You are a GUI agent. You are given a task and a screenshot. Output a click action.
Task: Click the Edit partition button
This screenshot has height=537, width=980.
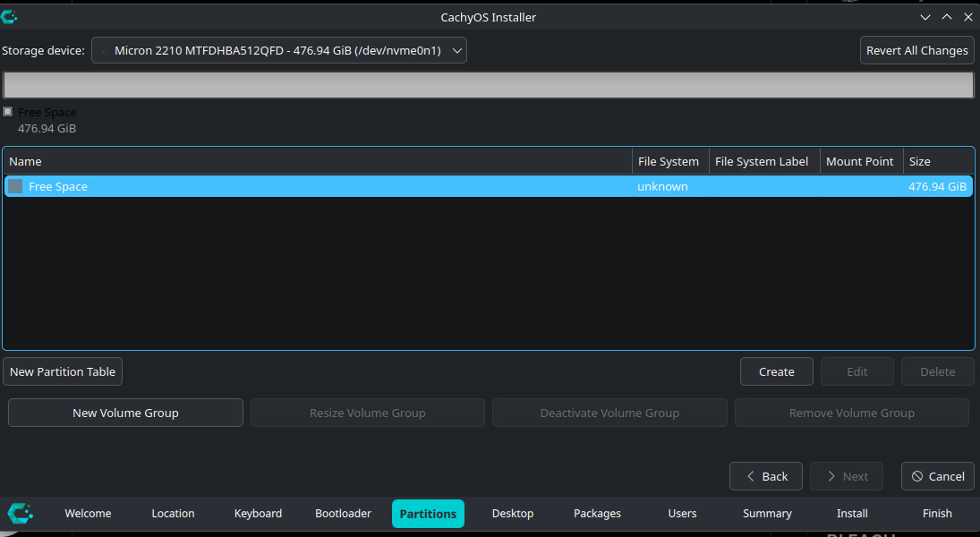coord(856,372)
